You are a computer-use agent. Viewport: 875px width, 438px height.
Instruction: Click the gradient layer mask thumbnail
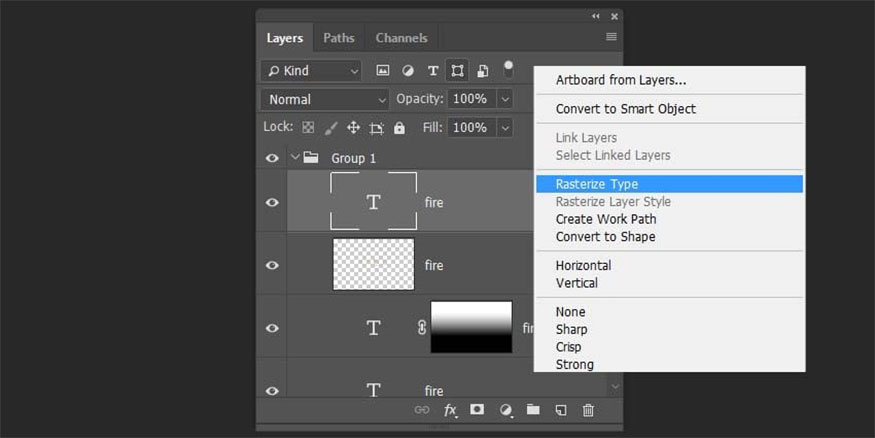pos(471,327)
